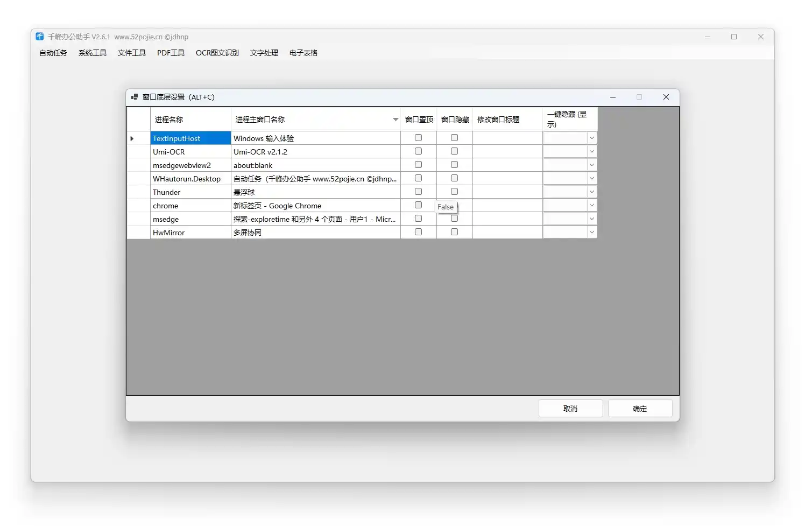Select the chrome process cell
The image size is (812, 526).
[x=190, y=206]
